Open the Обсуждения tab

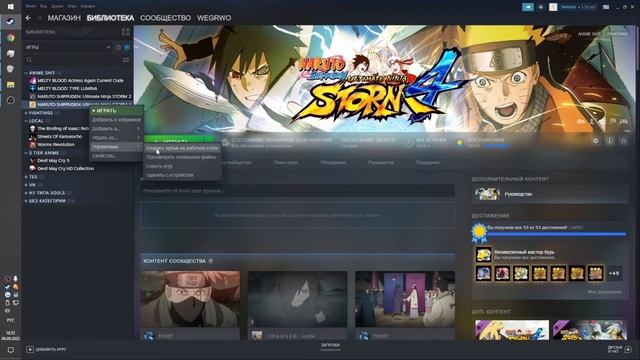point(333,162)
